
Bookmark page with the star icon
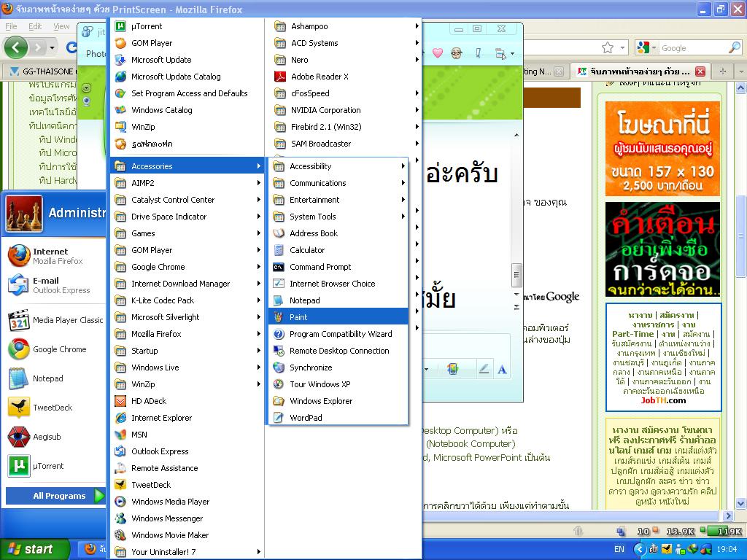[x=608, y=47]
